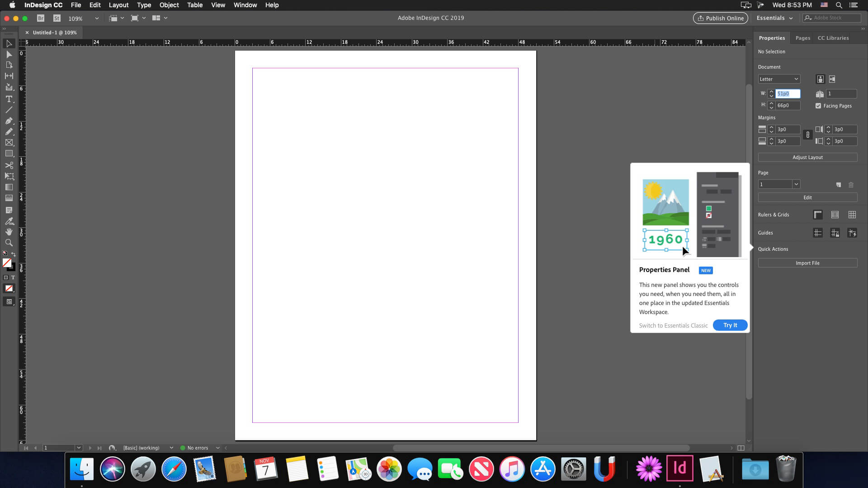Click the Properties tab
The image size is (868, 488).
(x=771, y=38)
